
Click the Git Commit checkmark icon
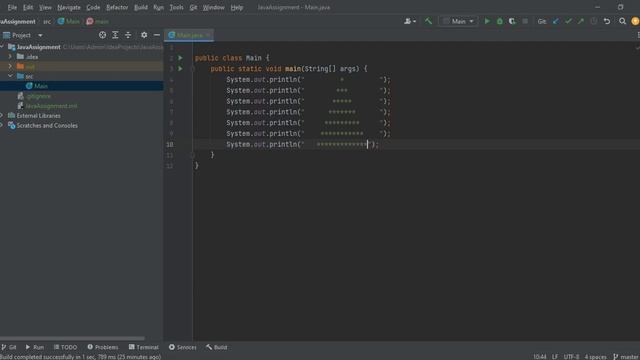tap(568, 21)
